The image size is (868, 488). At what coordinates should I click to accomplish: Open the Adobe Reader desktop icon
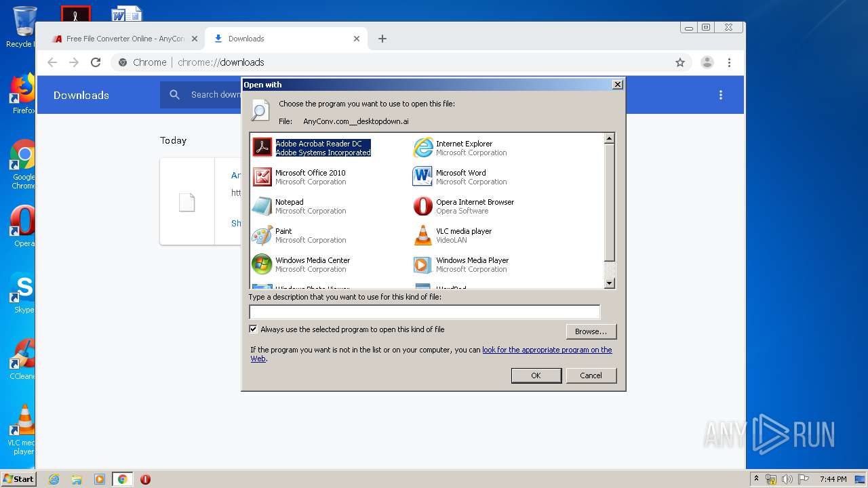click(x=76, y=14)
